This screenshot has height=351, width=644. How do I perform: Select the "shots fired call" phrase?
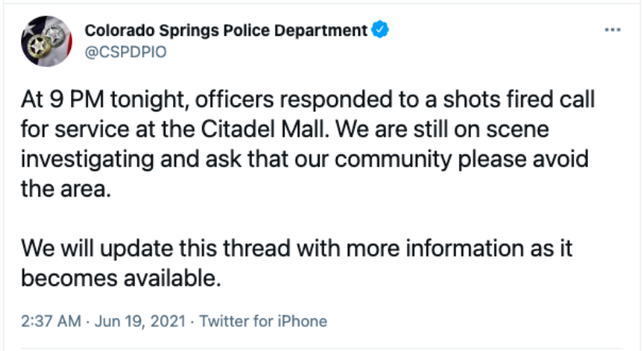[x=518, y=99]
